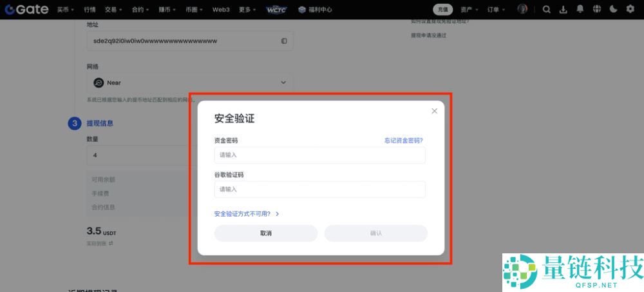Screen dimensions: 644x292
Task: Click the swap icon beside 实际到账
Action: 111,244
